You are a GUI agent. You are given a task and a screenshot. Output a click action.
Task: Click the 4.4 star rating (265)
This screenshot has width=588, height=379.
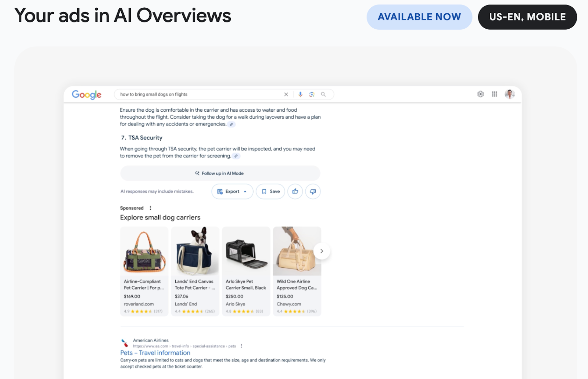(195, 311)
